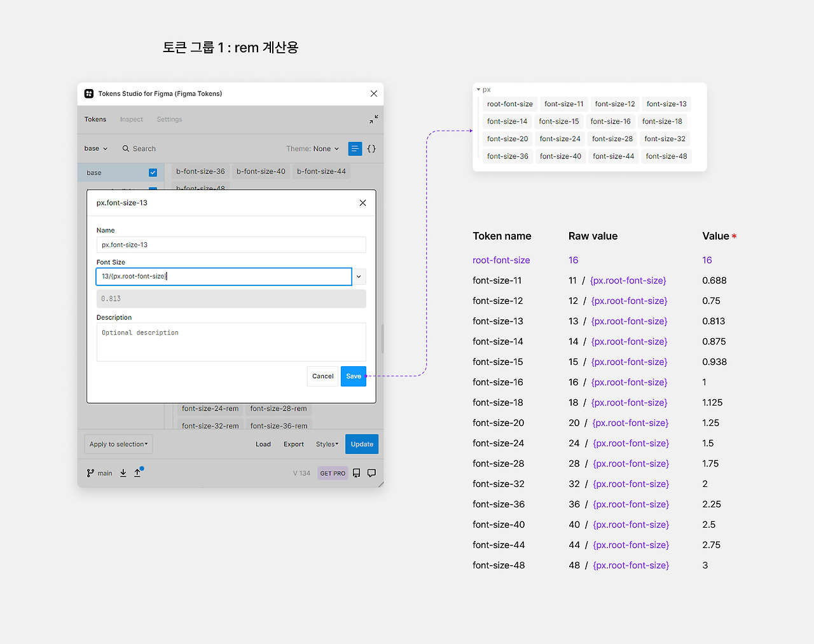The width and height of the screenshot is (814, 644).
Task: Click the Raw value column header
Action: pos(593,236)
